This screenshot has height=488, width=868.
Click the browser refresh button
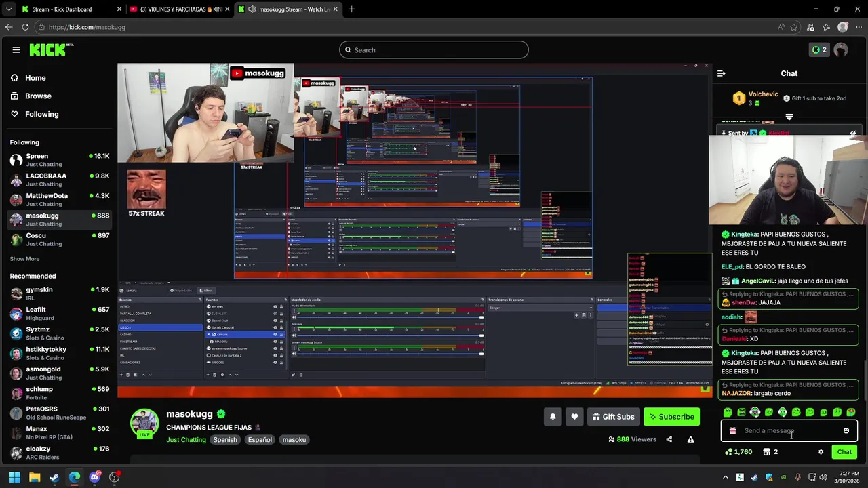tap(25, 27)
